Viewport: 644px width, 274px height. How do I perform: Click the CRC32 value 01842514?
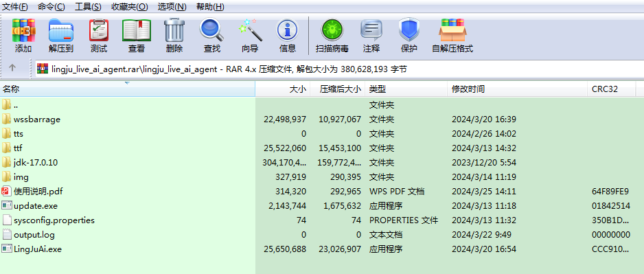(x=611, y=206)
